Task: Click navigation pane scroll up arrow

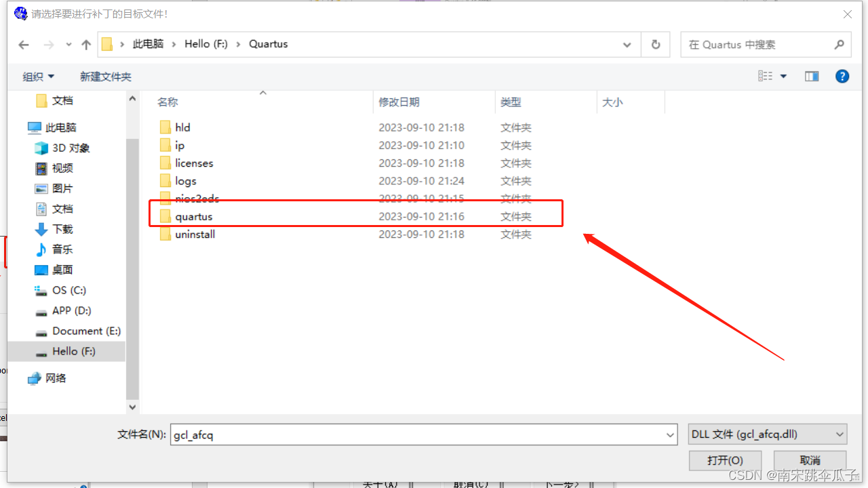Action: coord(132,99)
